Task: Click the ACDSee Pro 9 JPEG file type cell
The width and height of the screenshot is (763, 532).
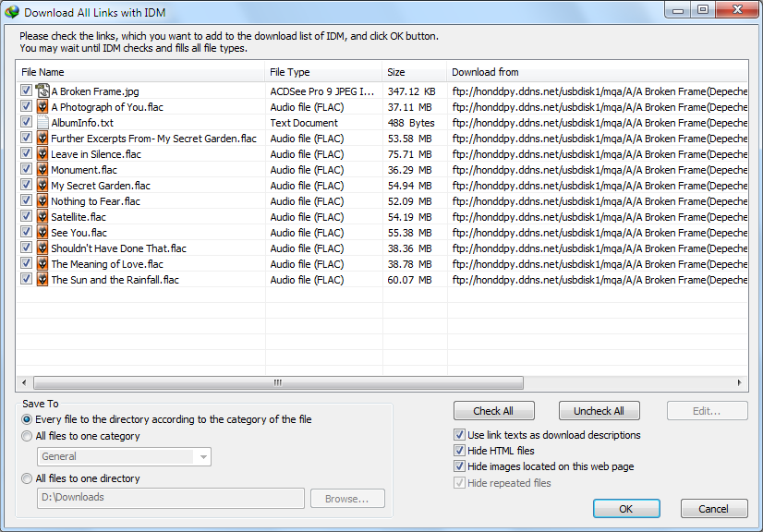Action: pos(322,91)
